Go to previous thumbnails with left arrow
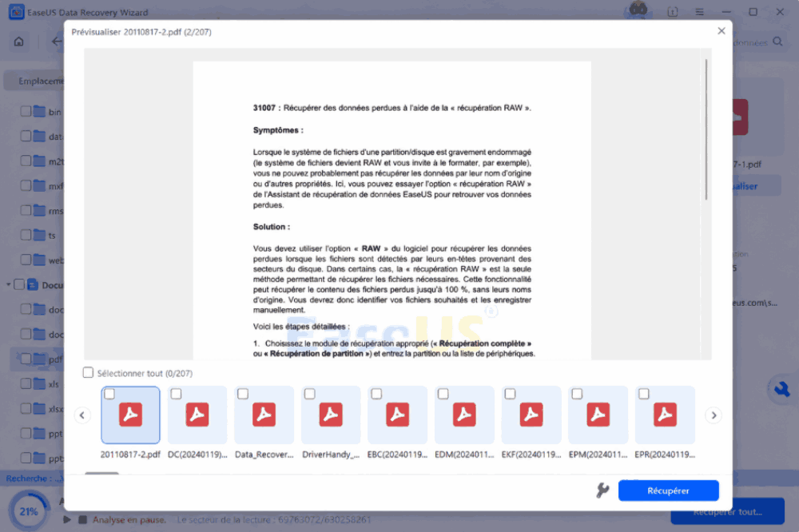 82,415
